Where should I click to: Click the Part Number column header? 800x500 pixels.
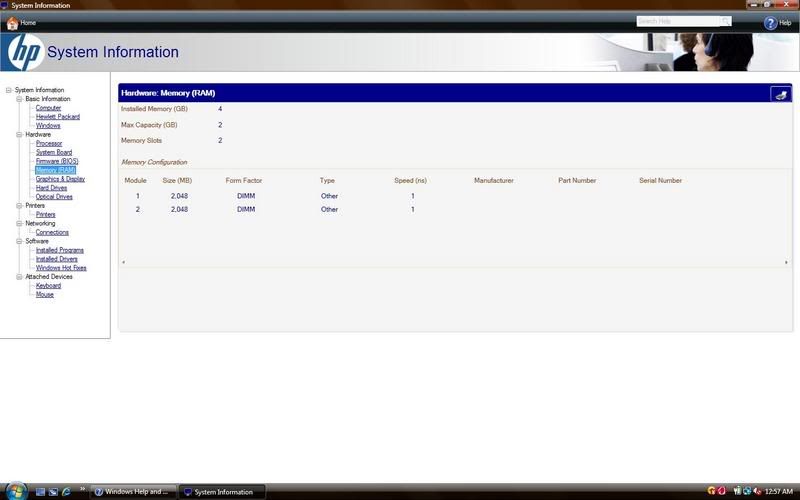tap(577, 181)
